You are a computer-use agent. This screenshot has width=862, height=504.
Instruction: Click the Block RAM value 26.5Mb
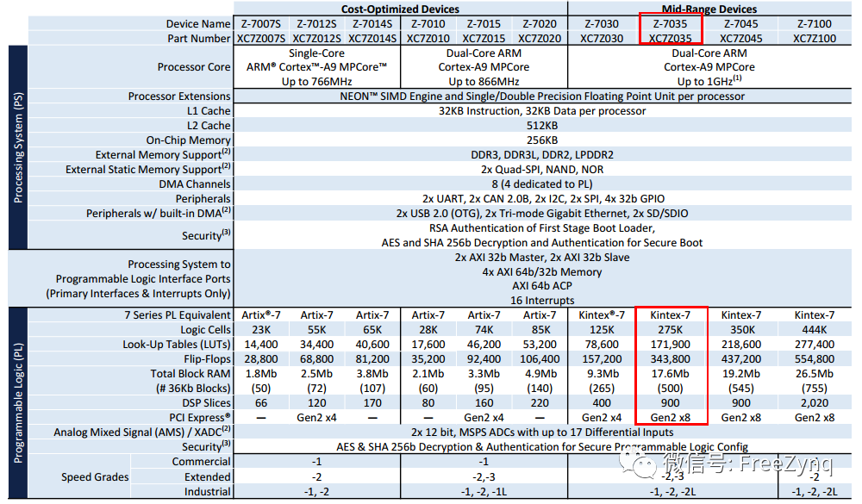point(815,374)
